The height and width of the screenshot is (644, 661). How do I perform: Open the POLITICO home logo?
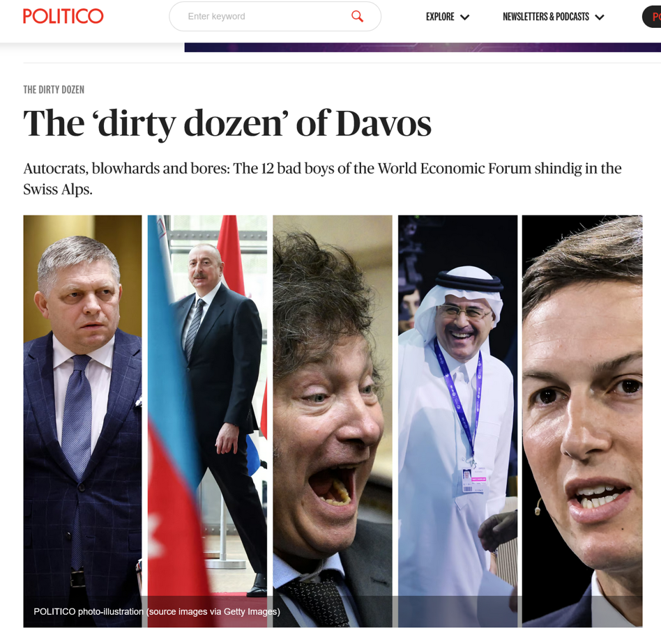63,16
